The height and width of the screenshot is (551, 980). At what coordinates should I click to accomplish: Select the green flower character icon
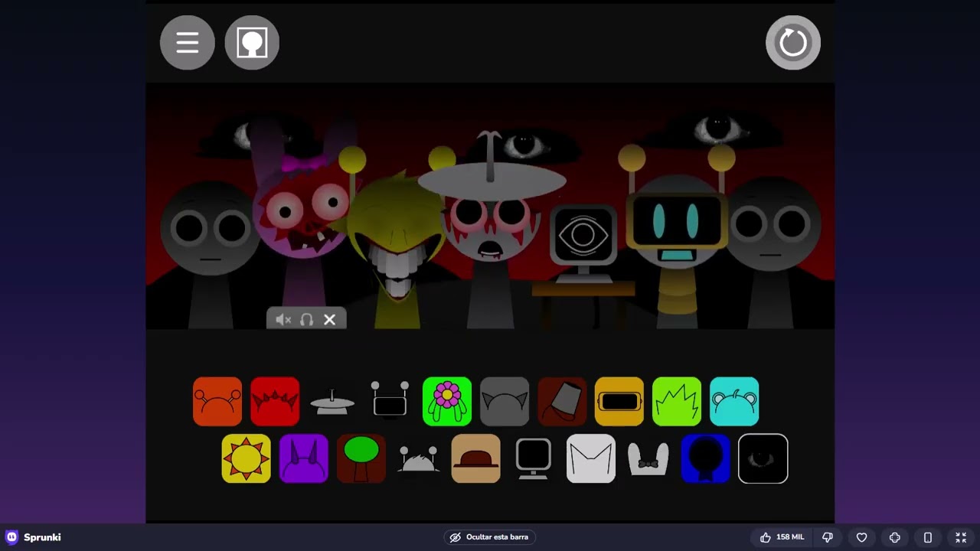point(447,401)
